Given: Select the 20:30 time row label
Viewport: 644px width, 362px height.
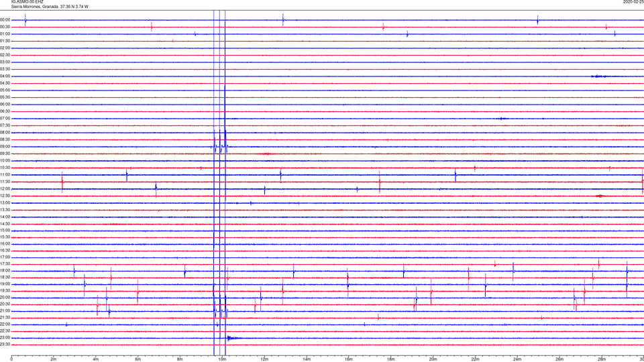Looking at the screenshot, I should point(5,304).
